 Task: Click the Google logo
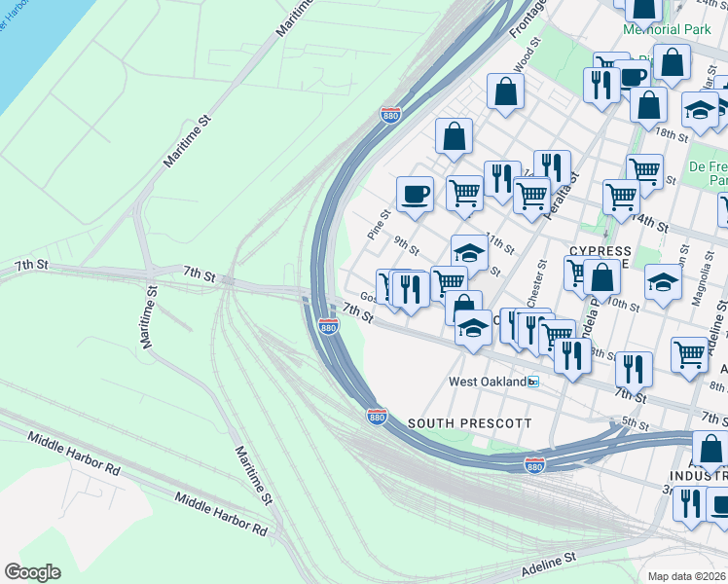pos(32,572)
